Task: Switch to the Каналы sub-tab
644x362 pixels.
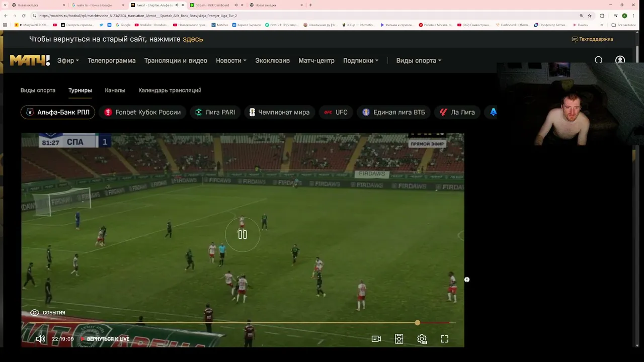Action: point(115,90)
